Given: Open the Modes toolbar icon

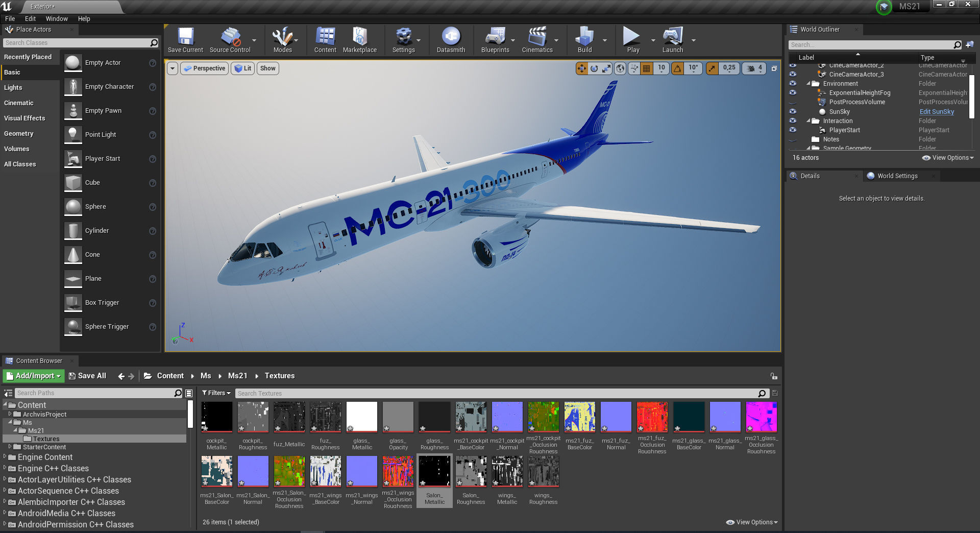Looking at the screenshot, I should [x=282, y=40].
